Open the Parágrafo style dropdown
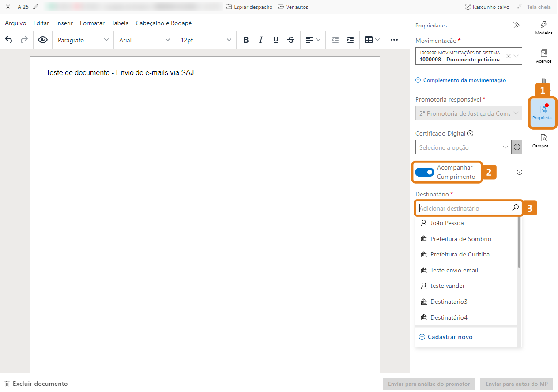The width and height of the screenshot is (558, 392). click(x=83, y=40)
